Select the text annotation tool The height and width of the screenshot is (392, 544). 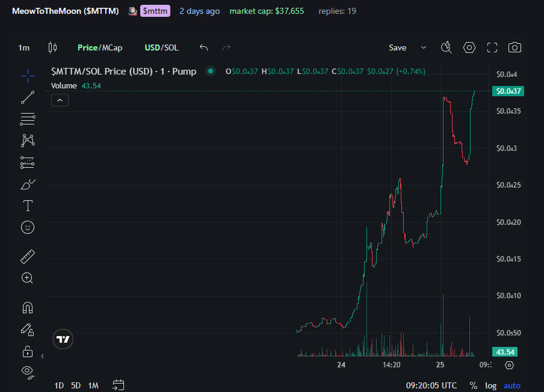coord(28,206)
